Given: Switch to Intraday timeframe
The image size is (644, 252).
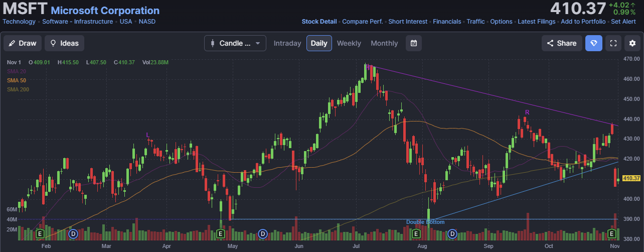Looking at the screenshot, I should (287, 43).
